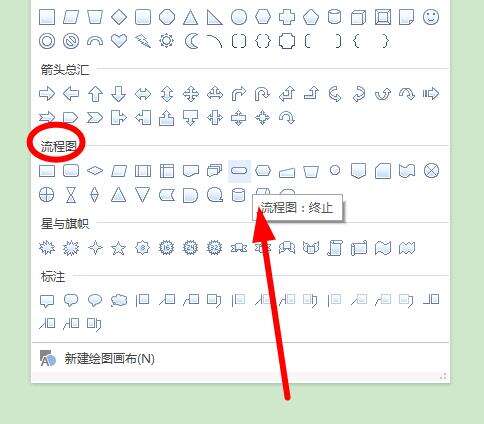
Task: Pick the wave banner shape
Action: coord(383,248)
